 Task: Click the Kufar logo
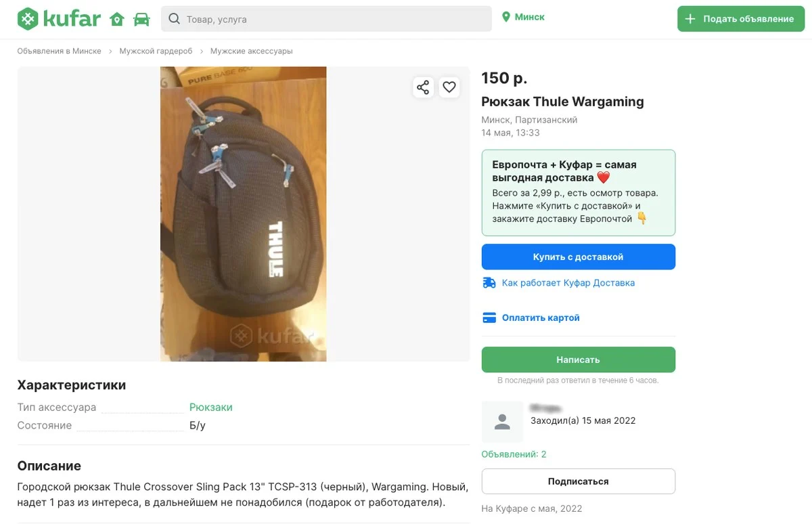[x=59, y=19]
